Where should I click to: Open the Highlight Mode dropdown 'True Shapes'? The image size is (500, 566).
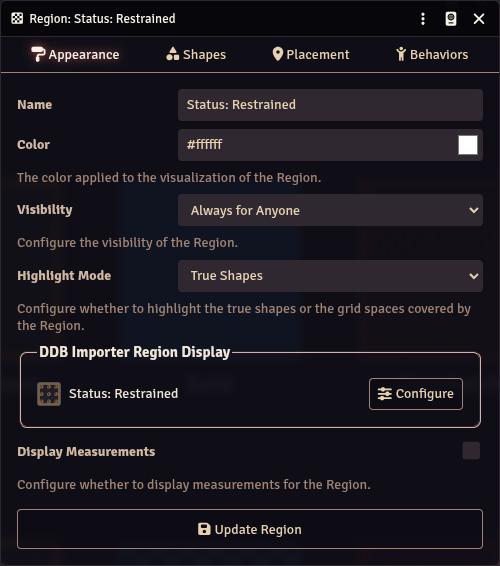point(330,276)
